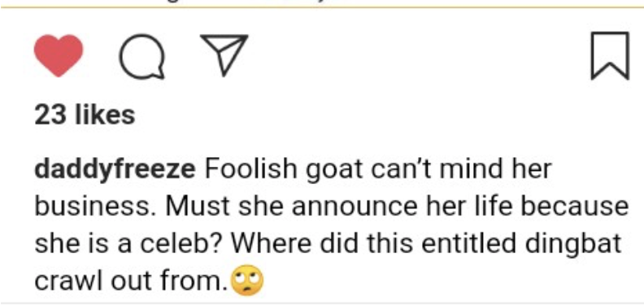644x306 pixels.
Task: Click the words "mind her" in the caption
Action: 496,170
